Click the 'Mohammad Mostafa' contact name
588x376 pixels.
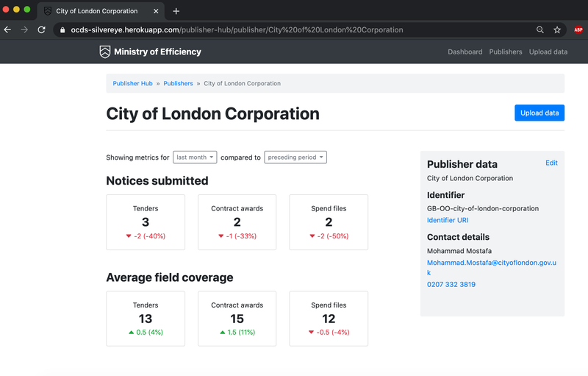pyautogui.click(x=459, y=251)
